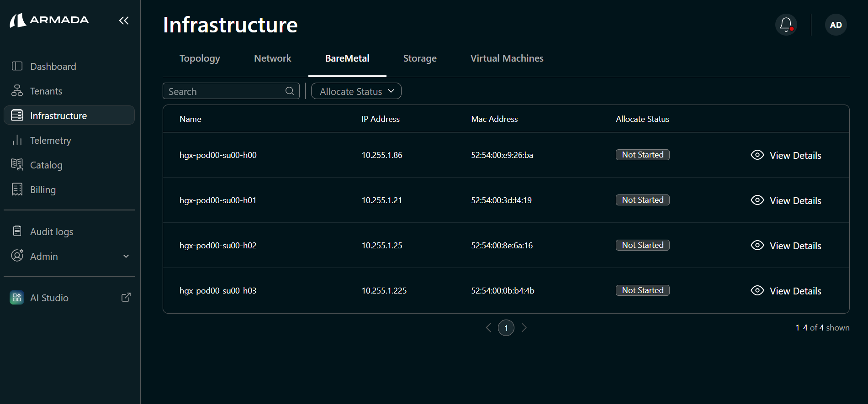Click name hgx-pod00-su00-h03
The height and width of the screenshot is (404, 868).
[x=218, y=290]
